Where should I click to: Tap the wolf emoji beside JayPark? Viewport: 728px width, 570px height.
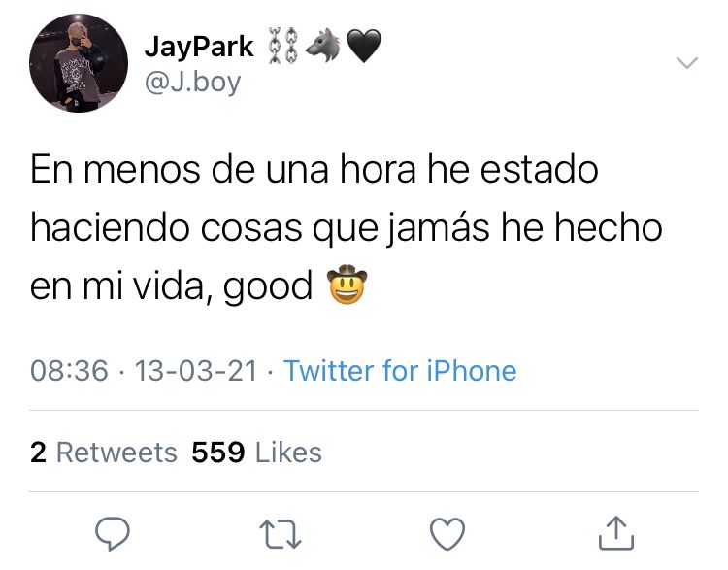323,45
